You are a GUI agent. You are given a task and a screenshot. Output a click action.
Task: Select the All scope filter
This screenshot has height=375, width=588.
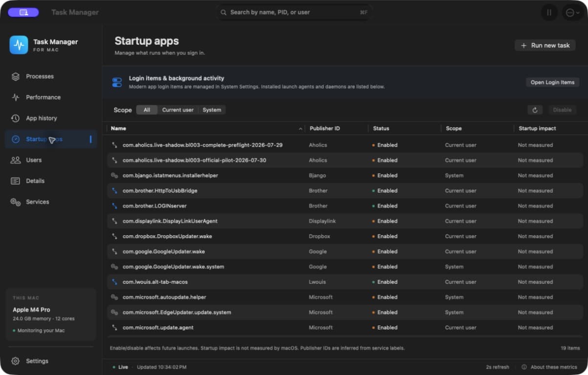point(147,110)
